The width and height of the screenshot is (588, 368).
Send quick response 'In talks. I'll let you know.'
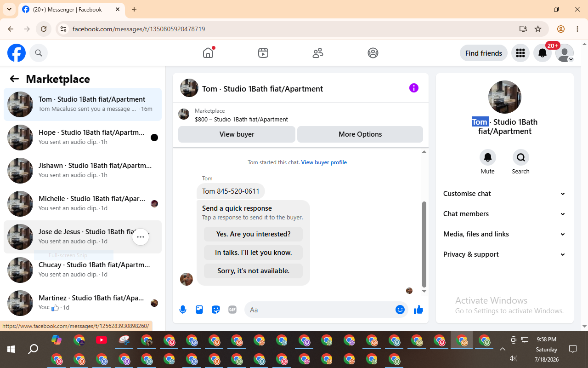(253, 253)
